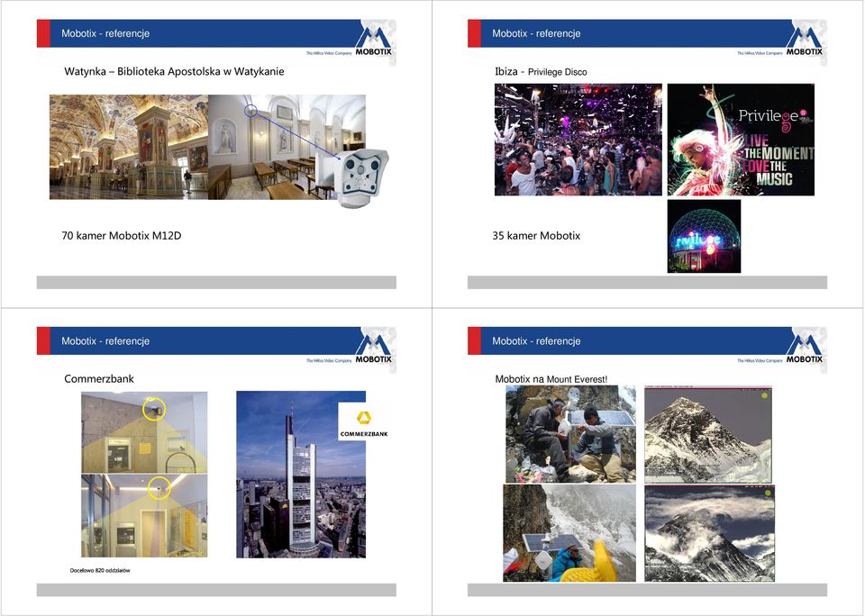
Task: Click 'The HiRes Video Company' tagline on Ibiza slide
Action: (x=760, y=53)
